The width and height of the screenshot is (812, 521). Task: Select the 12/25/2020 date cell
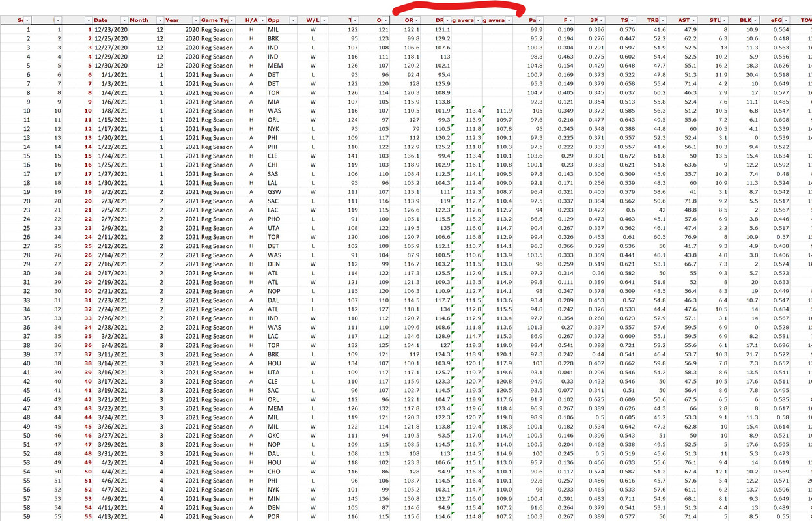110,38
